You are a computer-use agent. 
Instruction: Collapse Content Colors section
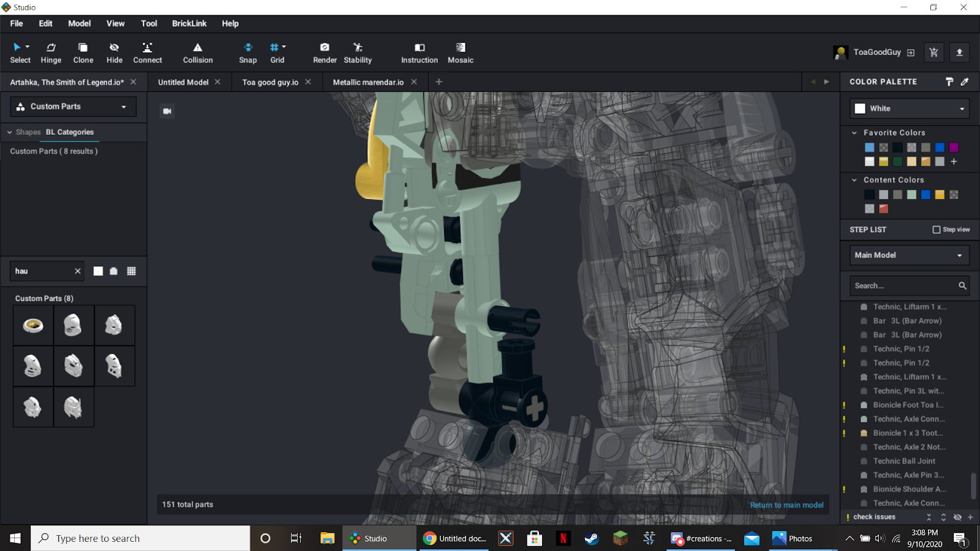(854, 180)
